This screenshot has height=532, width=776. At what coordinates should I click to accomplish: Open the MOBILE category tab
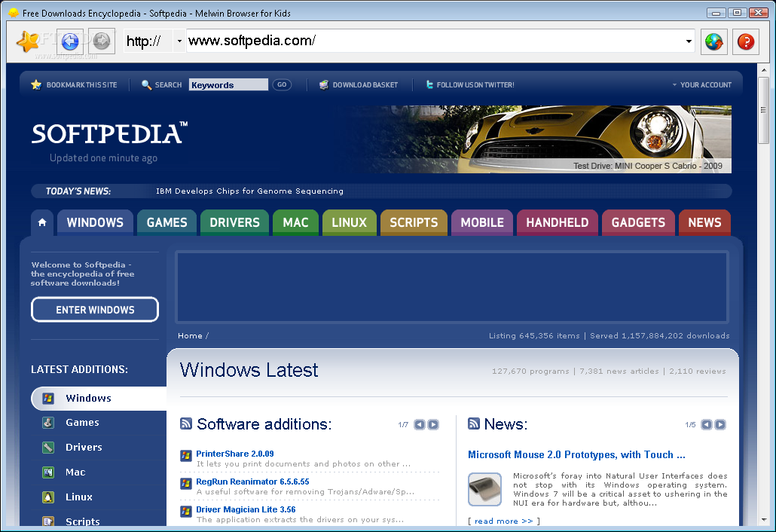coord(482,223)
